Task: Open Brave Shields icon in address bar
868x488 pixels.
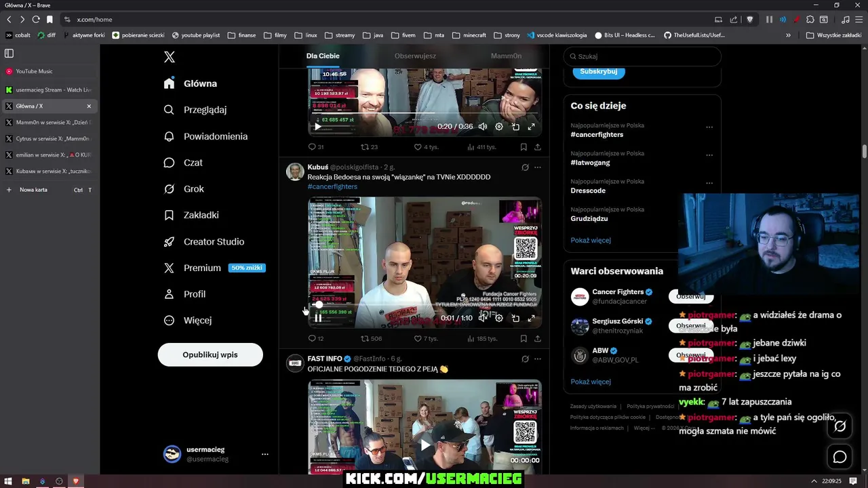Action: 749,20
